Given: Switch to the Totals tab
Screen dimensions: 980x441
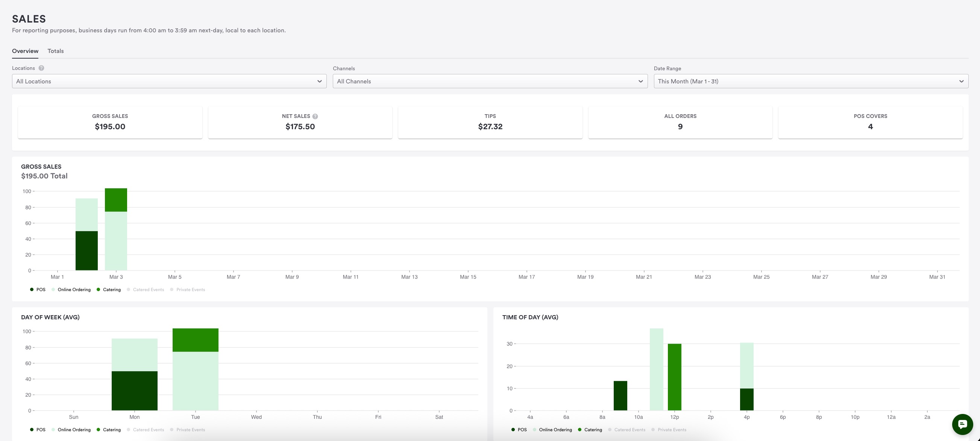Looking at the screenshot, I should pyautogui.click(x=56, y=51).
